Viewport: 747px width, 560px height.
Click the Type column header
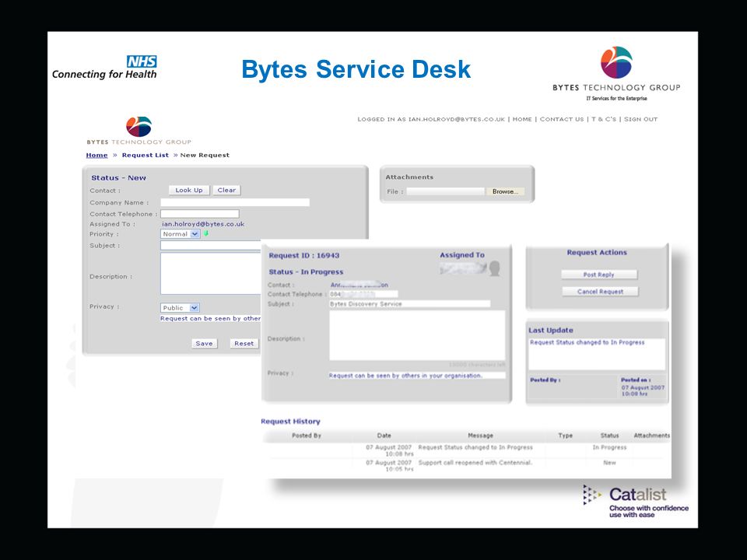566,436
